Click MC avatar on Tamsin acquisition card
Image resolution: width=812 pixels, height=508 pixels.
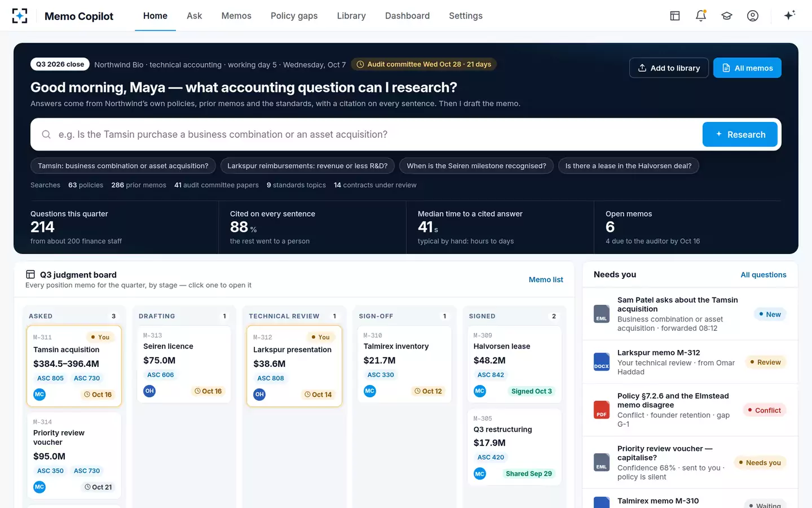point(39,395)
